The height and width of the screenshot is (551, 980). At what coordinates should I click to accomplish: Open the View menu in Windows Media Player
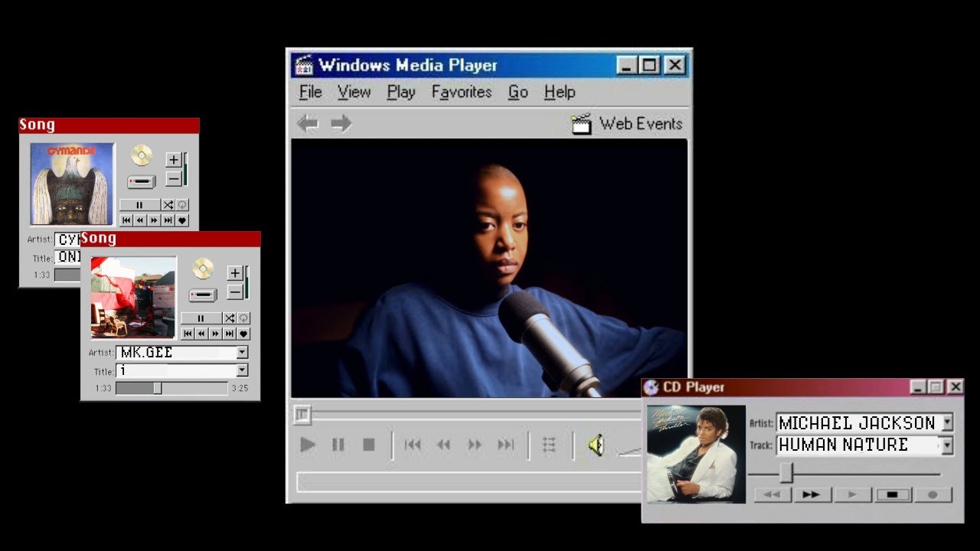click(354, 92)
